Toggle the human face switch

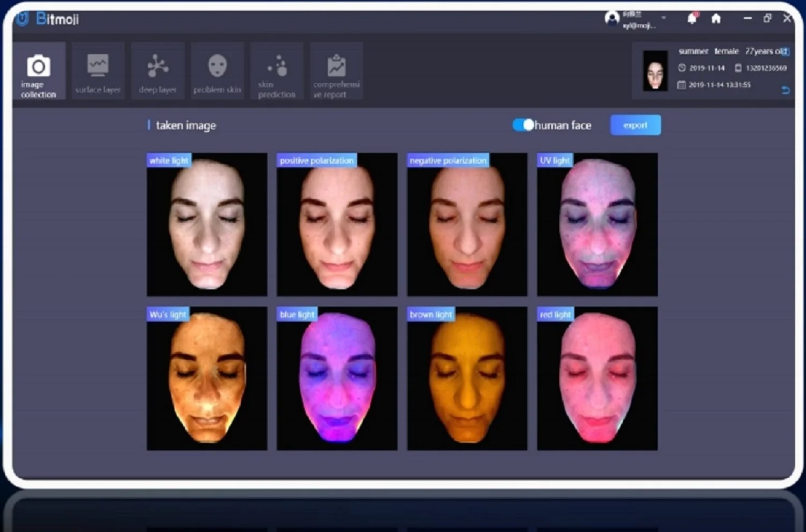point(523,125)
